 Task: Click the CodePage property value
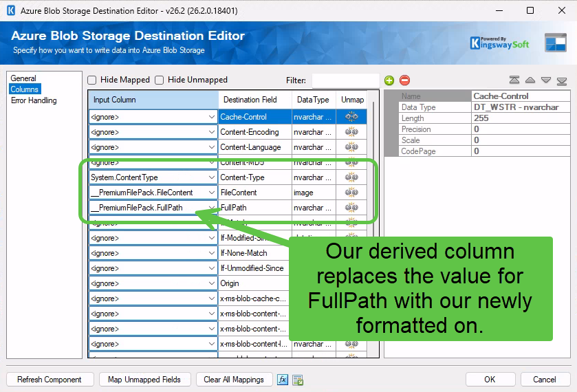(521, 151)
